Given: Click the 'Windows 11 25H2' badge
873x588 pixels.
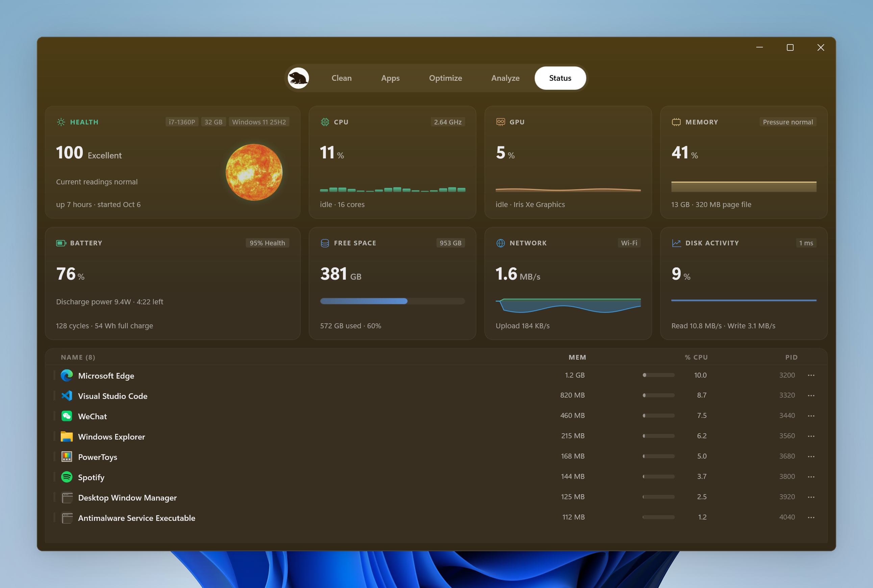Looking at the screenshot, I should pos(259,122).
